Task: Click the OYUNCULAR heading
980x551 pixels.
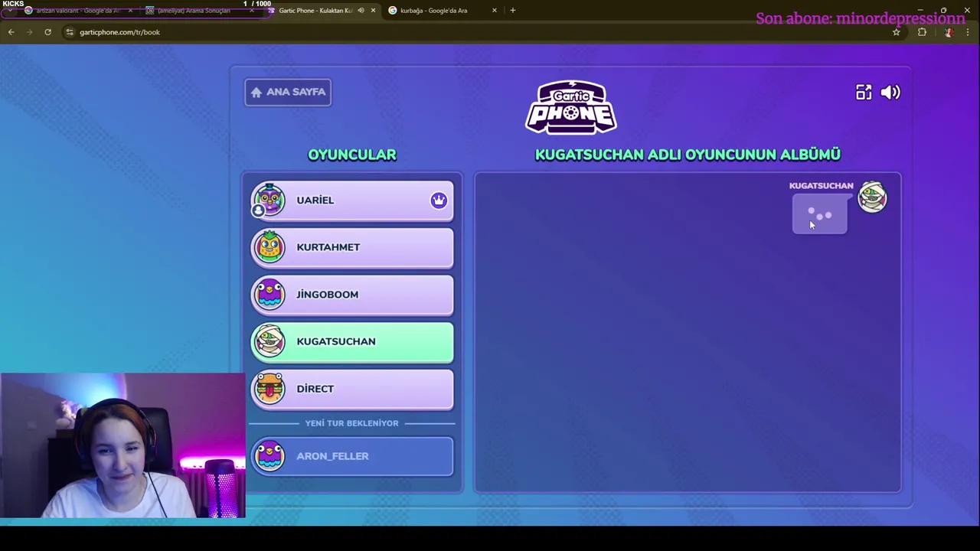Action: [x=352, y=155]
